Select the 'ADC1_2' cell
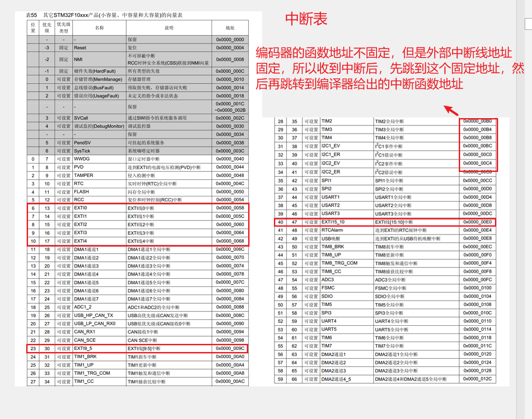532x419 pixels. pyautogui.click(x=99, y=307)
